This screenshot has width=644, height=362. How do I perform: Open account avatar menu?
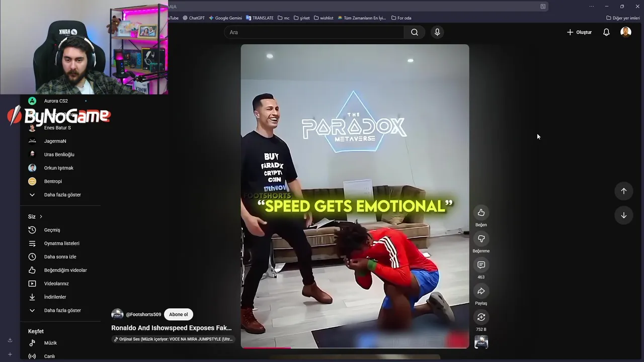click(x=626, y=32)
